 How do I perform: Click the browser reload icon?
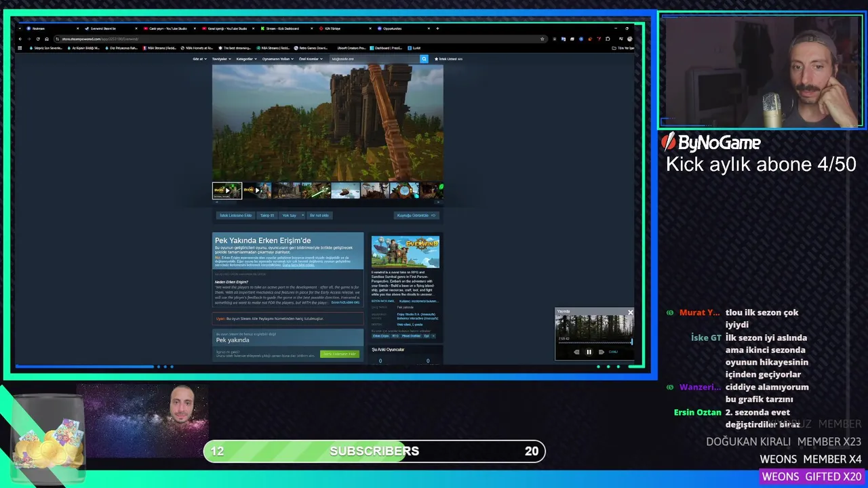click(x=37, y=39)
